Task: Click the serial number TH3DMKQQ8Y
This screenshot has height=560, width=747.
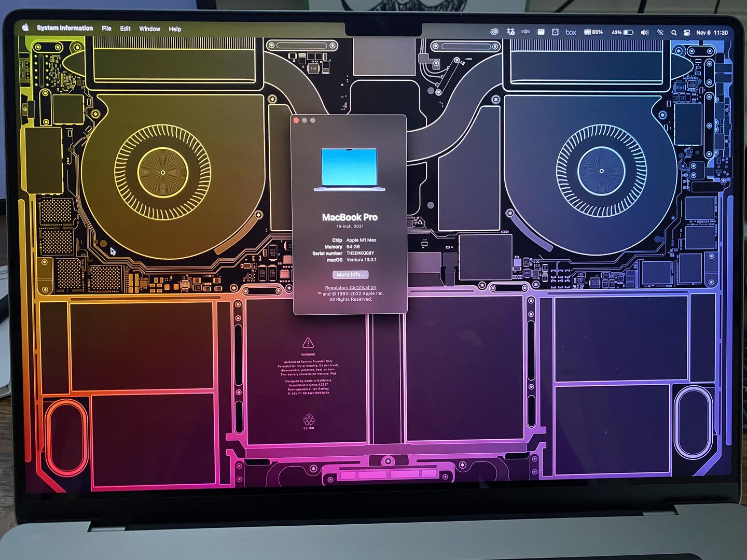Action: tap(360, 254)
